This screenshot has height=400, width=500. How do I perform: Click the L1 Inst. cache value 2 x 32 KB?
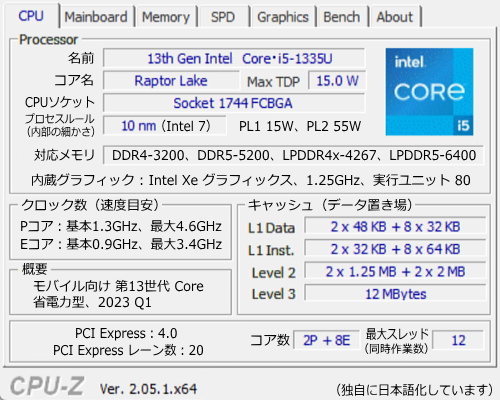point(395,249)
